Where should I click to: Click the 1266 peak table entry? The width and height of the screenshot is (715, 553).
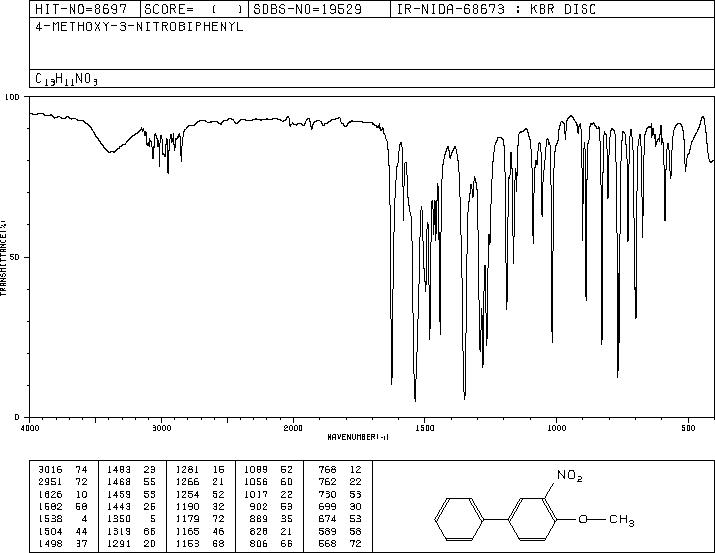coord(200,482)
